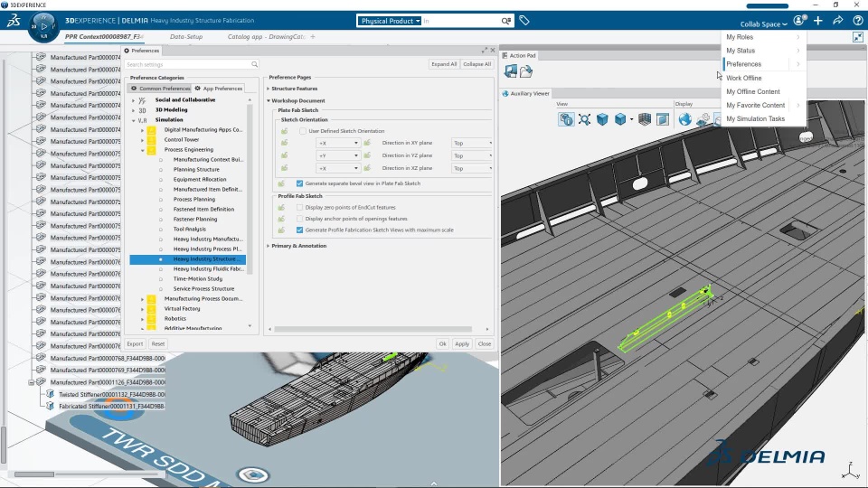Click the robot icon at the bottom center

coord(253,474)
